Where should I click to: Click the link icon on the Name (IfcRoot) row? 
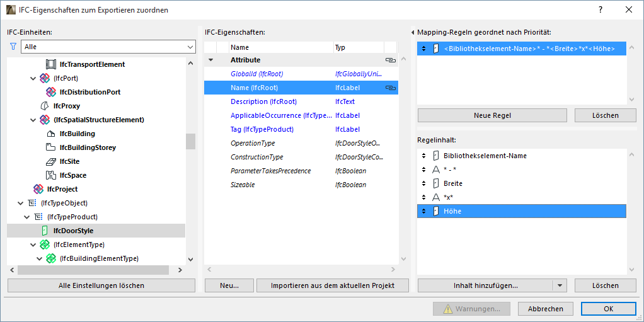390,88
